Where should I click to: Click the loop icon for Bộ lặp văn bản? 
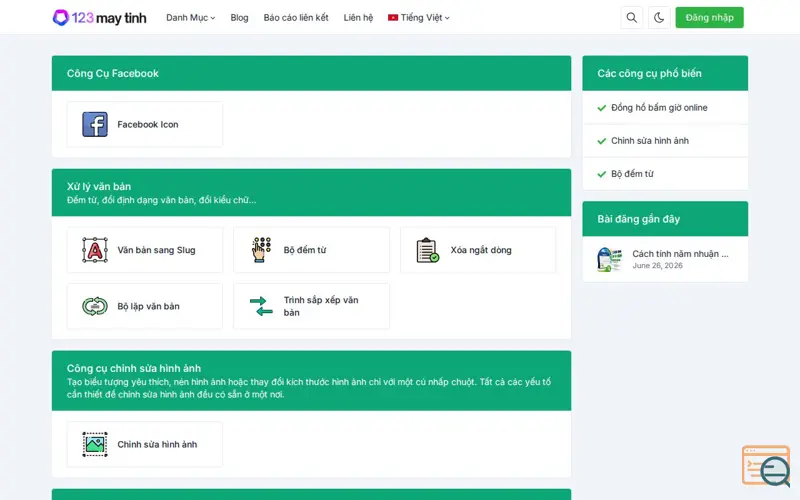pyautogui.click(x=95, y=306)
